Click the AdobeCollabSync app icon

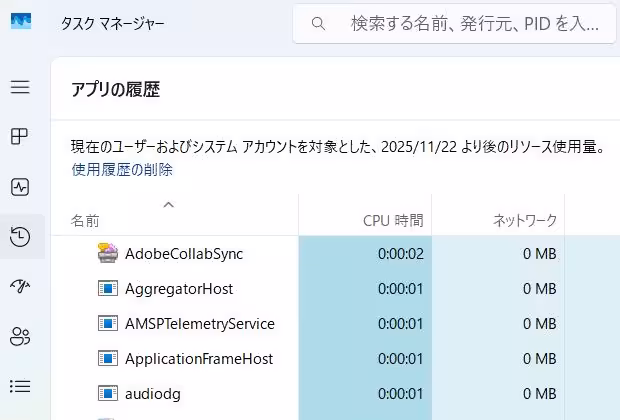click(108, 253)
